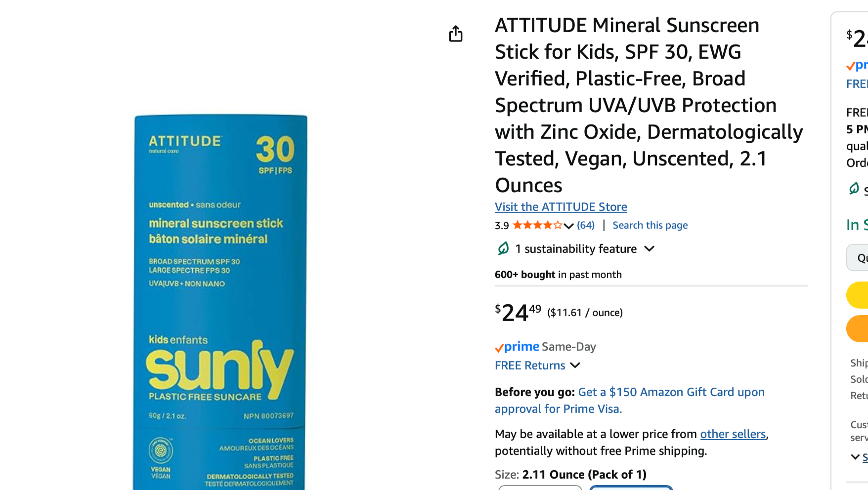The width and height of the screenshot is (868, 490).
Task: Click the green leaf icon in the buy box
Action: (x=854, y=188)
